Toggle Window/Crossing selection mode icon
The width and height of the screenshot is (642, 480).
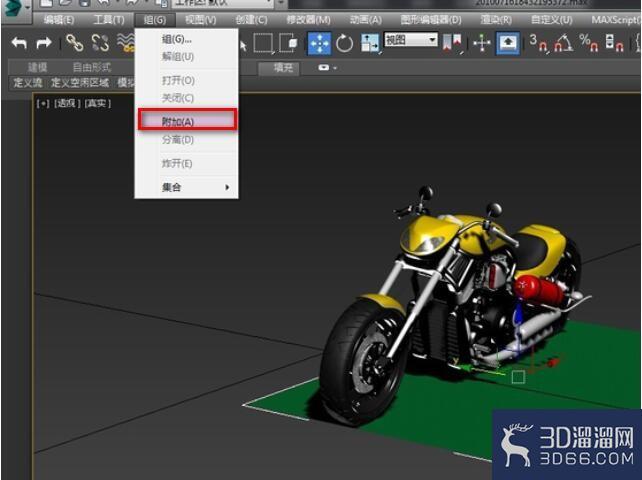[x=288, y=43]
